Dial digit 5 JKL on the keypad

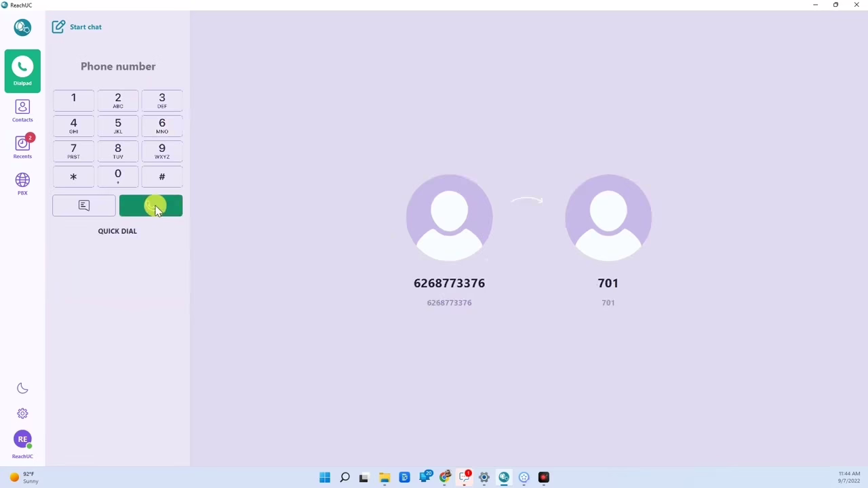point(117,125)
